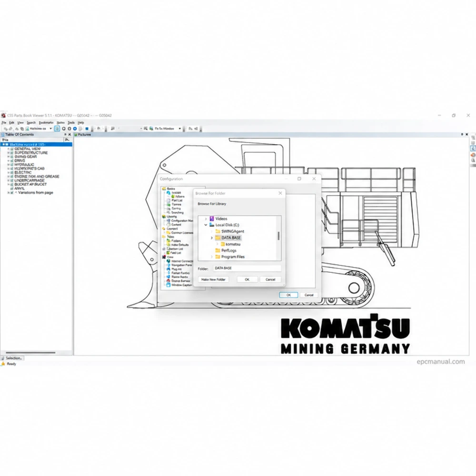
Task: Open the File menu
Action: pos(4,123)
